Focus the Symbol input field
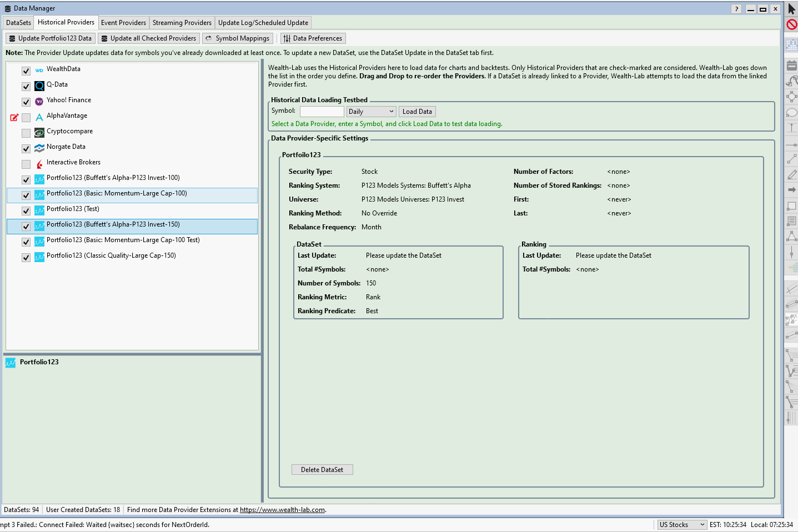The height and width of the screenshot is (532, 798). (322, 112)
